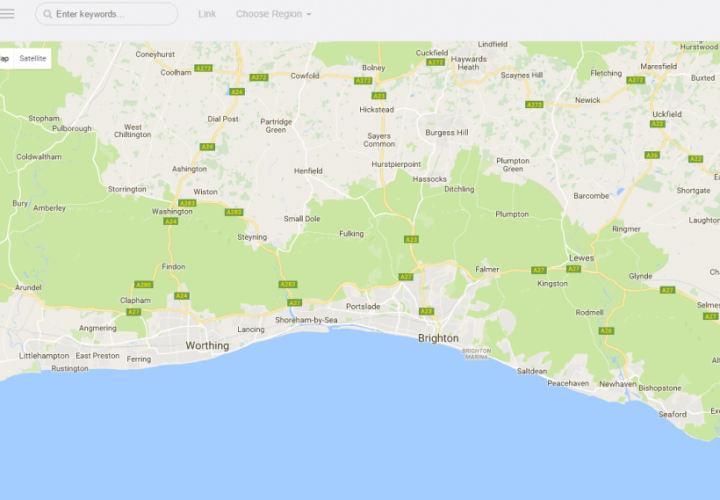Click the search magnifier icon
Screen dimensions: 720x500
(47, 14)
